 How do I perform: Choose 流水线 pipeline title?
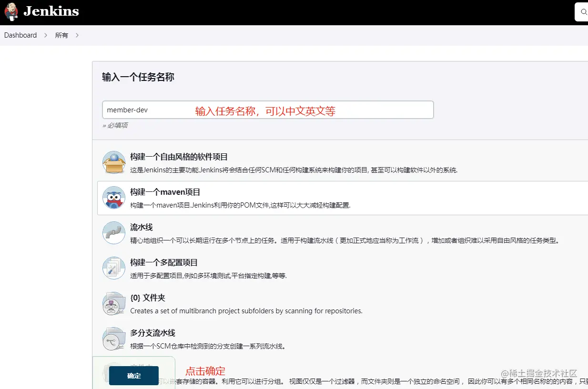[x=142, y=228]
